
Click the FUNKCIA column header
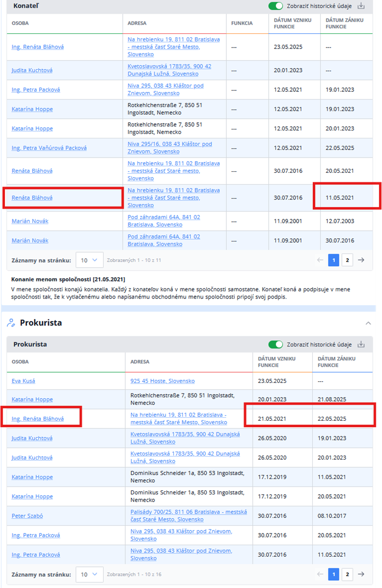click(x=242, y=23)
